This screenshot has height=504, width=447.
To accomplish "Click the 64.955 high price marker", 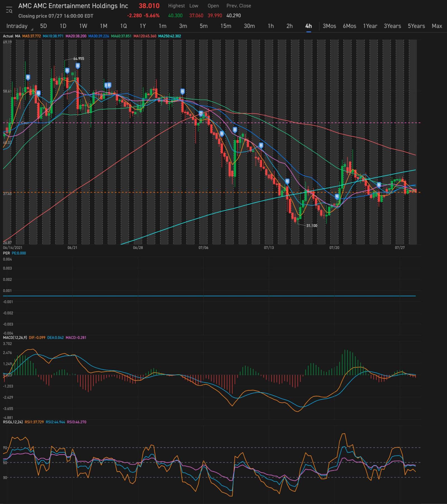I will click(79, 59).
